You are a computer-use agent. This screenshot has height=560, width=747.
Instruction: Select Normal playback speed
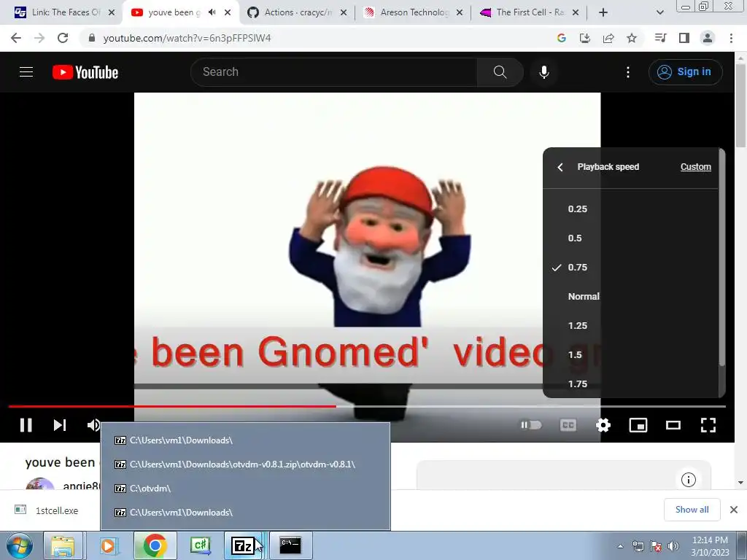coord(630,296)
